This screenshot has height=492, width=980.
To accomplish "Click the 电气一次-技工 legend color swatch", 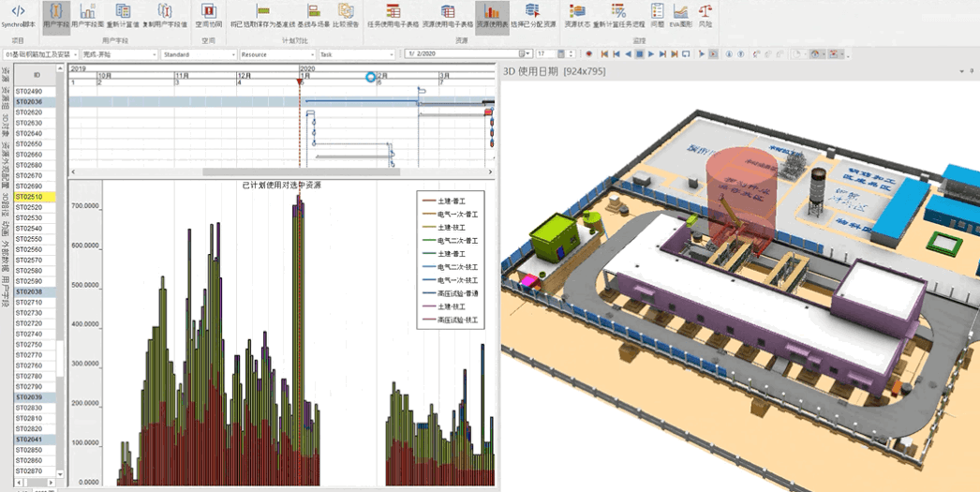I will (x=428, y=280).
